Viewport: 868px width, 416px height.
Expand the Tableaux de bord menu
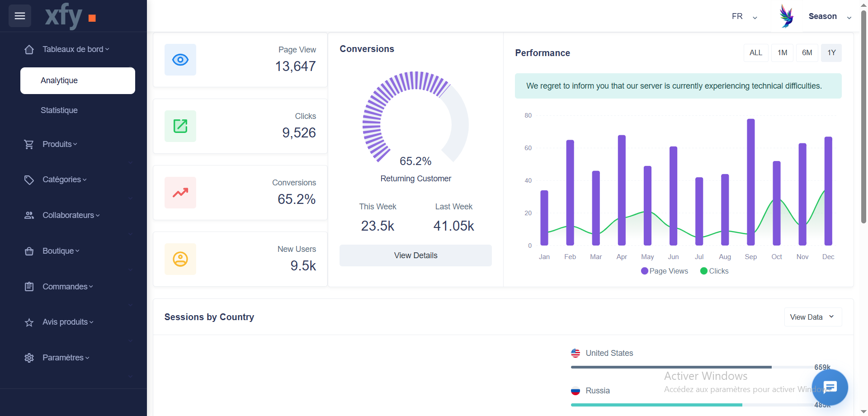click(x=76, y=49)
